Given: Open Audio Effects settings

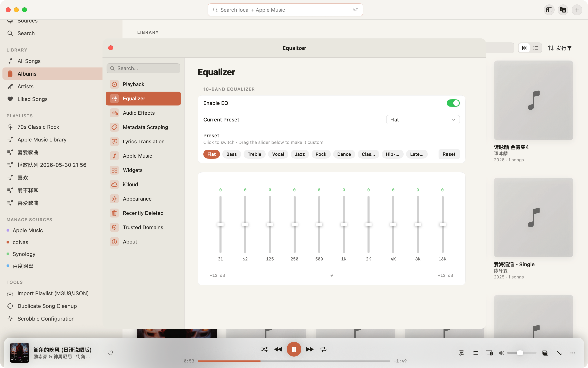Looking at the screenshot, I should (x=143, y=113).
